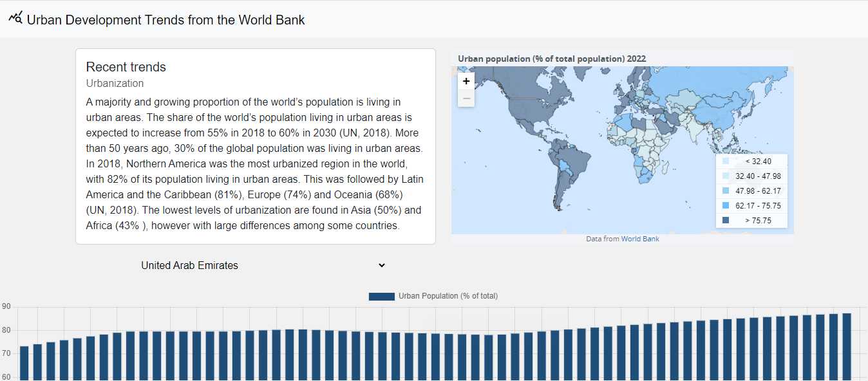Click the dark blue chart legend color box
Image resolution: width=868 pixels, height=381 pixels.
tap(381, 296)
